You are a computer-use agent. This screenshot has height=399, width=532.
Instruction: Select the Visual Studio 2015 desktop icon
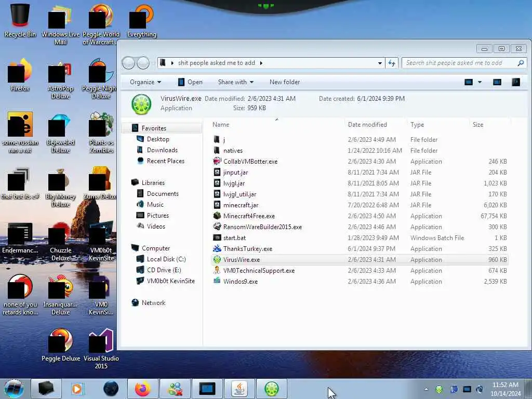click(x=101, y=349)
